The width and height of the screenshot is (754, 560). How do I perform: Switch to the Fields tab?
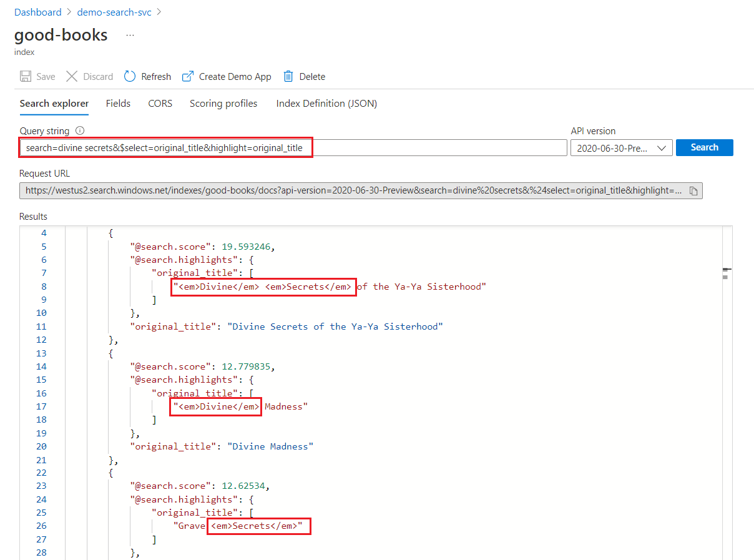coord(118,104)
